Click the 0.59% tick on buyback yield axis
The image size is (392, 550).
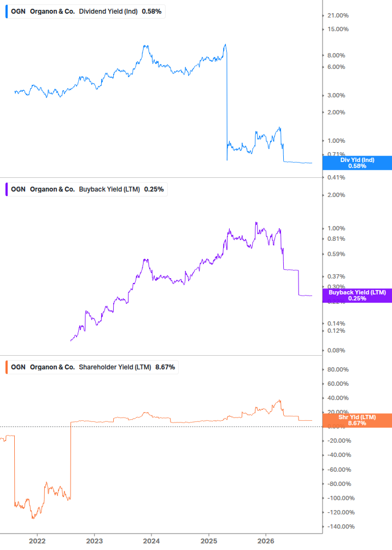[336, 254]
